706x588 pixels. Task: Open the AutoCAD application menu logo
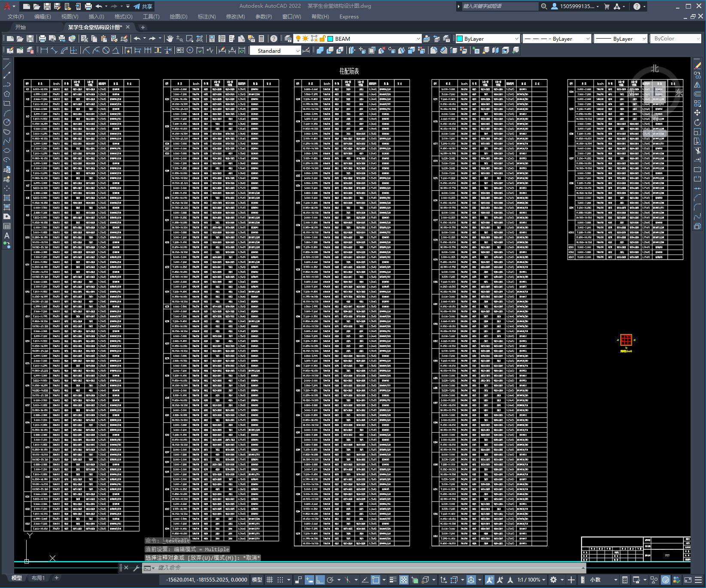tap(7, 6)
